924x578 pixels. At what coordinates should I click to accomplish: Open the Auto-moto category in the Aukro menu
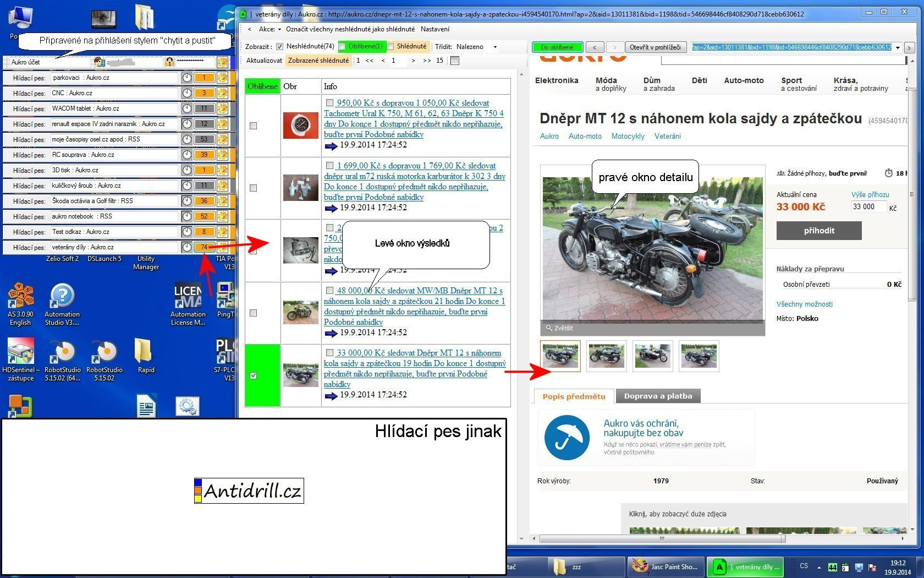click(744, 80)
